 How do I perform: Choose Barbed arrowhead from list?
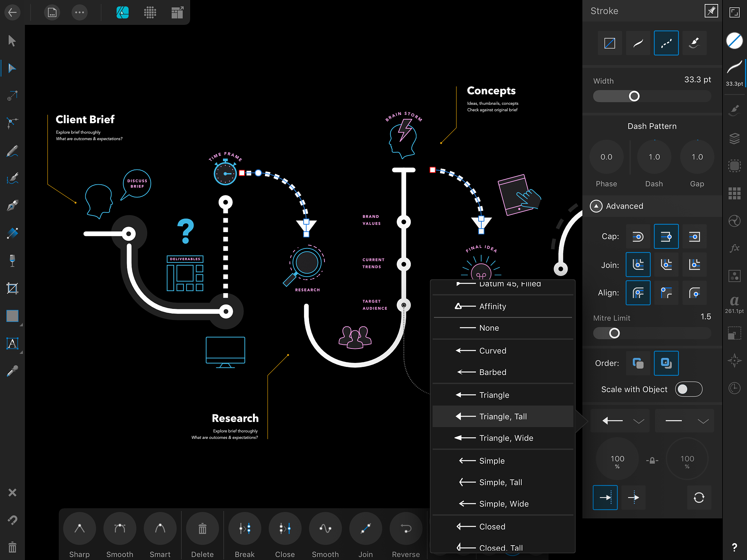492,372
